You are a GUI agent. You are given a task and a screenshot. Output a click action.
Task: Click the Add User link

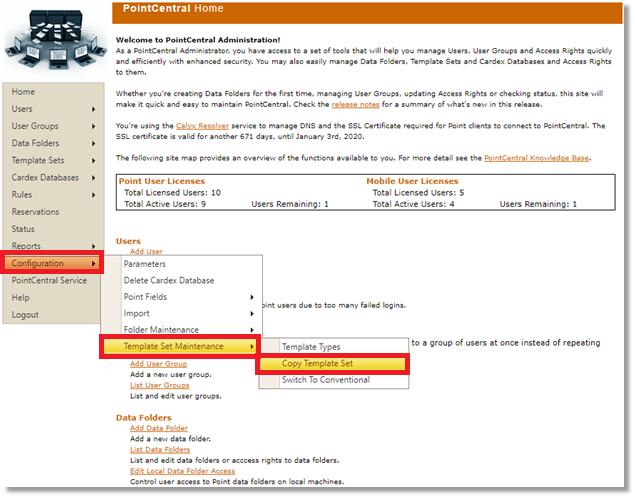[x=146, y=251]
